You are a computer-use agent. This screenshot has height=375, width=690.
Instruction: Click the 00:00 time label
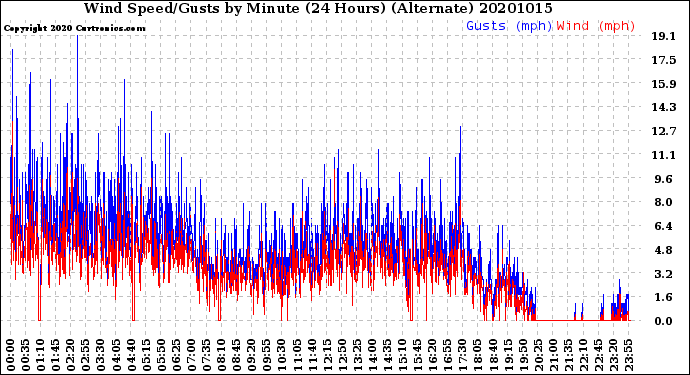[11, 355]
